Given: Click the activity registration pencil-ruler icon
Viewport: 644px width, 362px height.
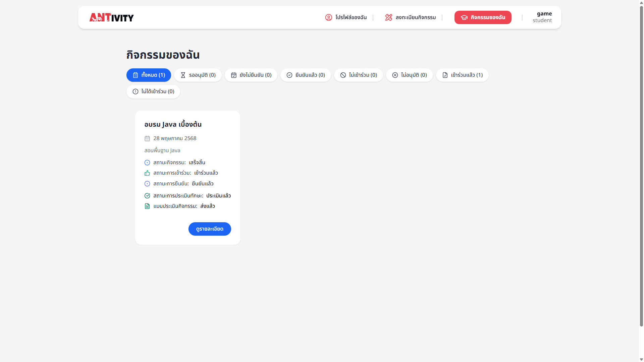Looking at the screenshot, I should tap(388, 17).
